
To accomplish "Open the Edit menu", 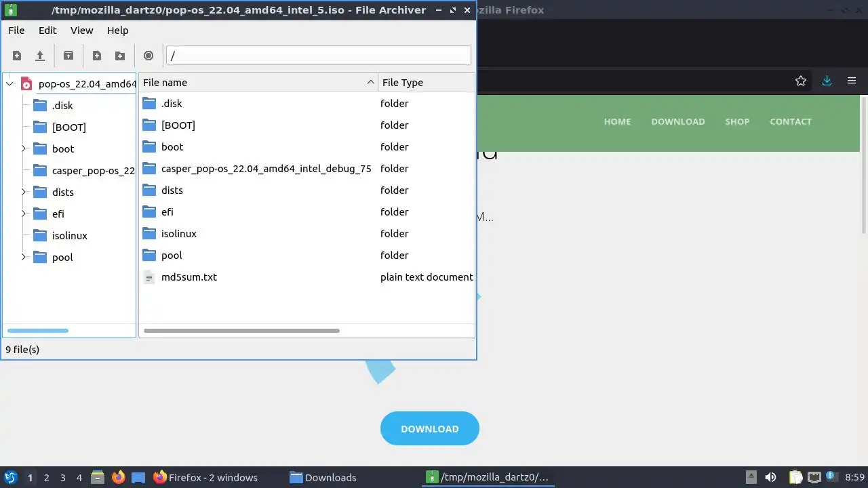I will tap(47, 30).
